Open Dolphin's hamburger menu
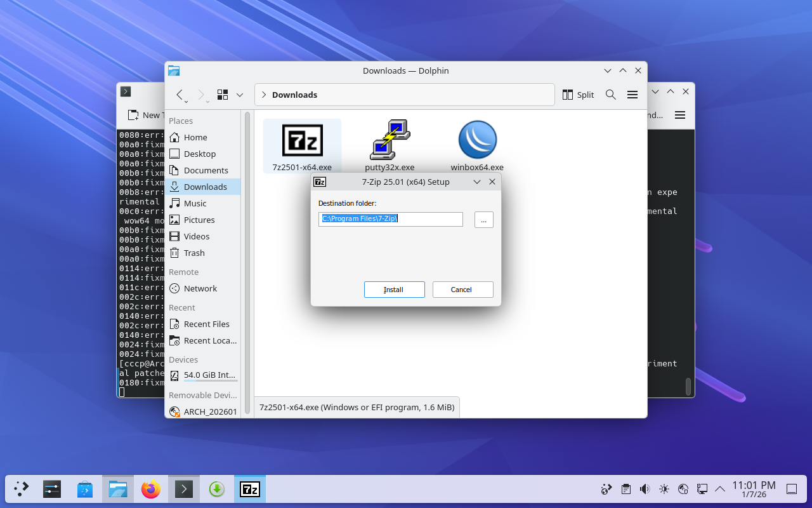This screenshot has height=508, width=812. pos(632,95)
